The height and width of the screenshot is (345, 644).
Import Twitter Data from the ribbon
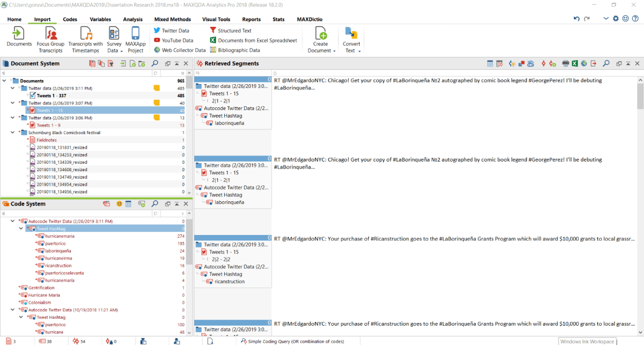(171, 31)
